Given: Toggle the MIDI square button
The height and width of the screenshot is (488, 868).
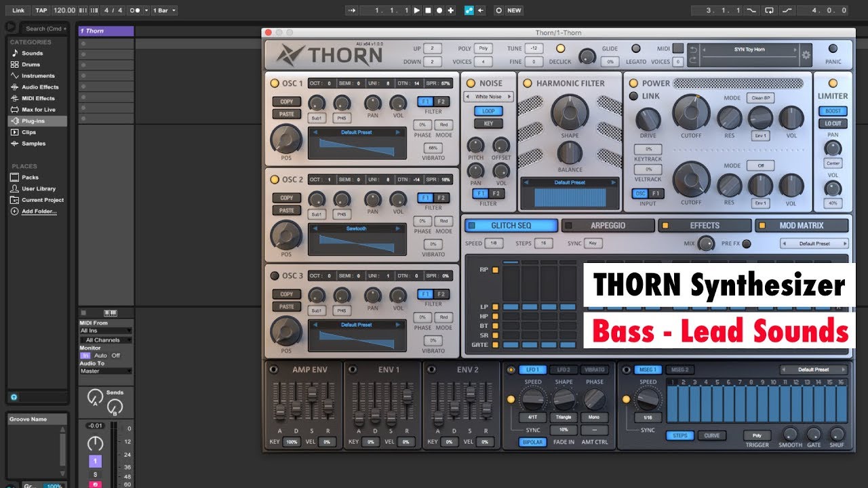Looking at the screenshot, I should 678,48.
